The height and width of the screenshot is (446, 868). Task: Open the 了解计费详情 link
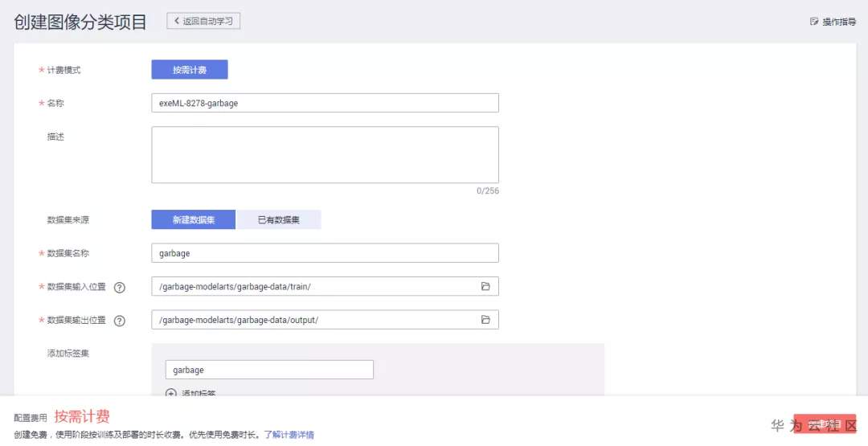coord(289,435)
